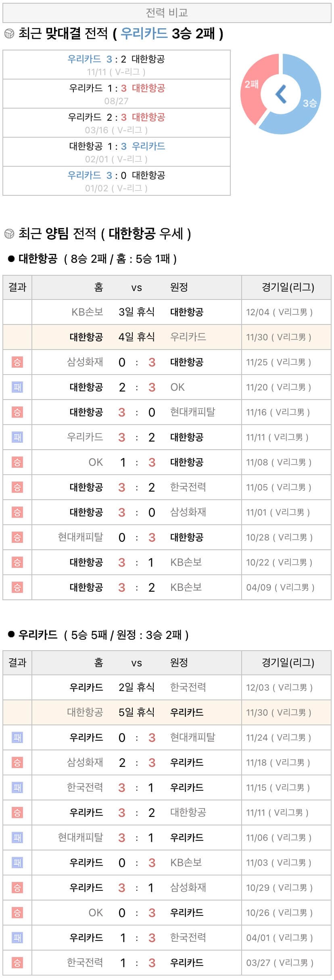
Task: Click the 패 badge on the 04/01 한국전력 row
Action: click(x=17, y=938)
